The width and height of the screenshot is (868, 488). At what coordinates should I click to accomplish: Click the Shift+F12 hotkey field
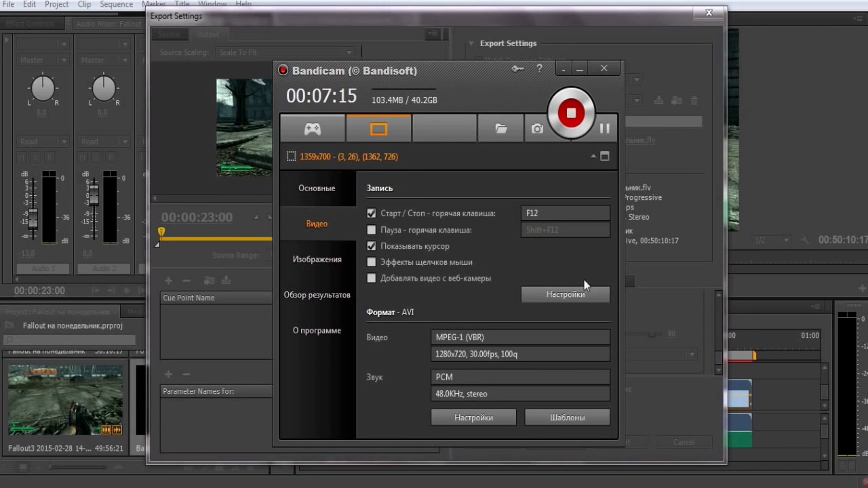point(566,230)
